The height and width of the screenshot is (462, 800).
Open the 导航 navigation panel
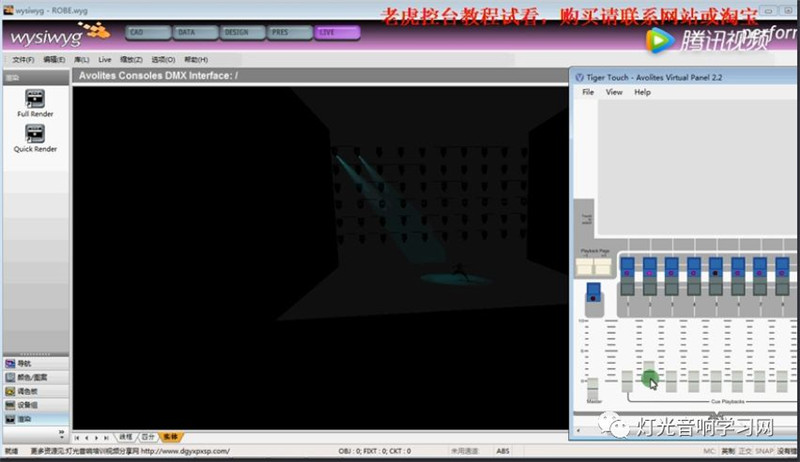pos(36,364)
